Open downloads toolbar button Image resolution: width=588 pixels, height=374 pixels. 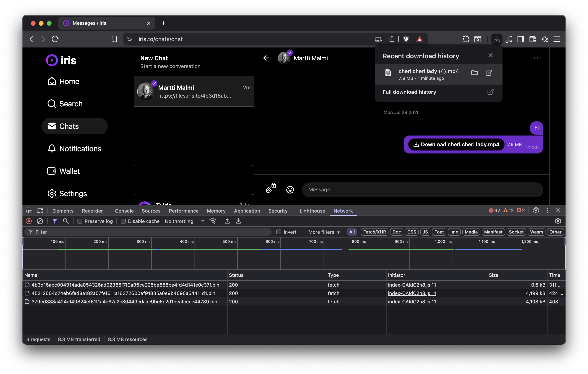pos(497,39)
